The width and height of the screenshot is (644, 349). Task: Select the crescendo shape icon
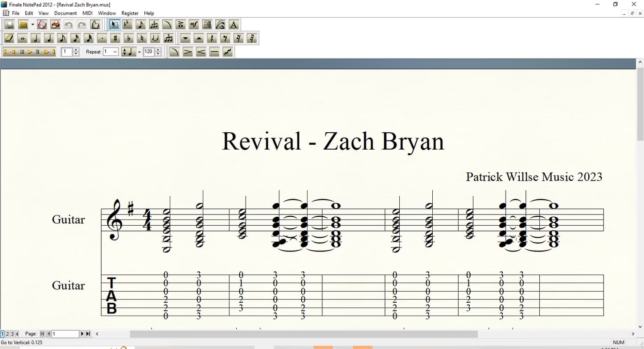point(200,52)
